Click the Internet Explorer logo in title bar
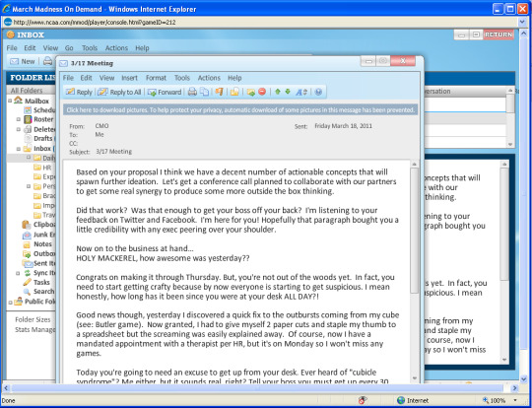Screen dimensions: 532x408 [x=7, y=9]
